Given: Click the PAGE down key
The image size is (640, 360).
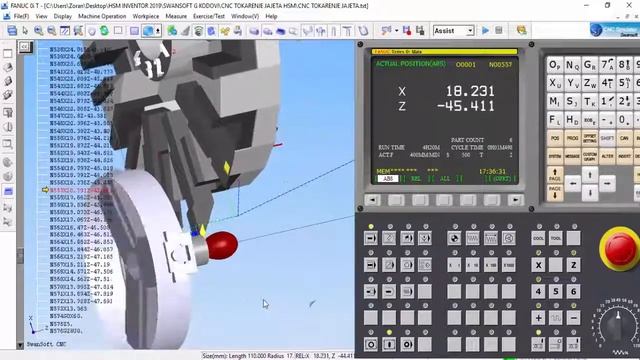Looking at the screenshot, I should click(x=555, y=192).
